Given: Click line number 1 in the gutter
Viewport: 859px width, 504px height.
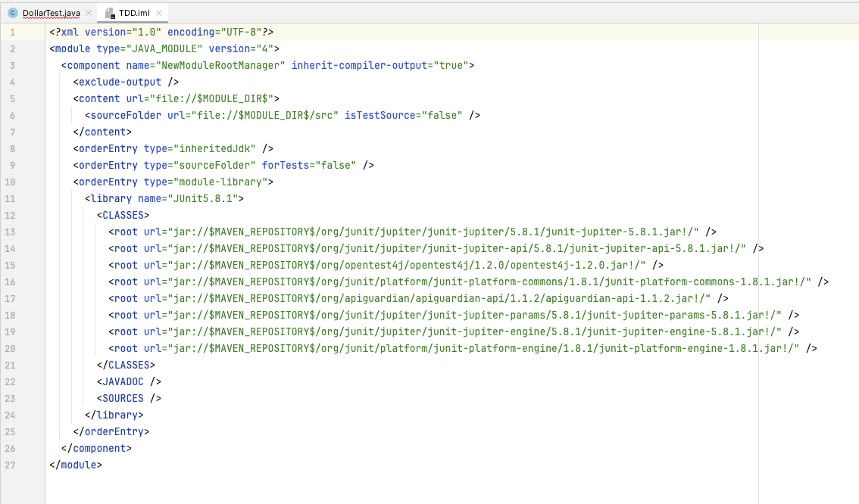Looking at the screenshot, I should (x=13, y=33).
